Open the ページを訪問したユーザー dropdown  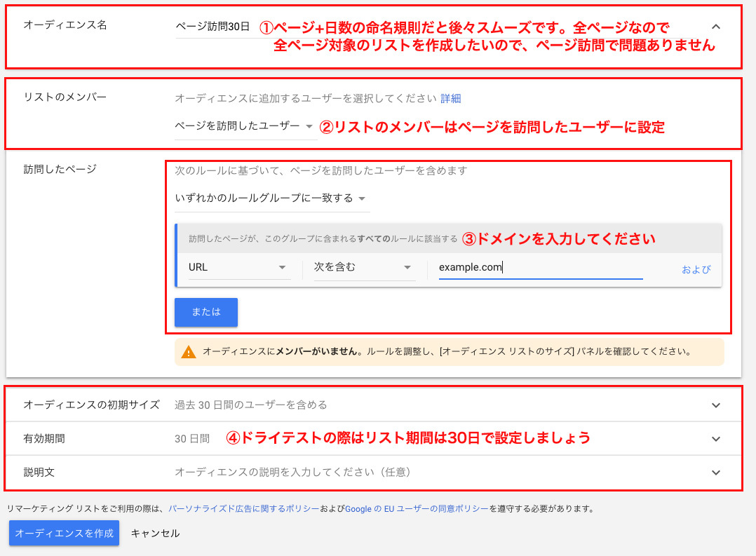coord(245,126)
